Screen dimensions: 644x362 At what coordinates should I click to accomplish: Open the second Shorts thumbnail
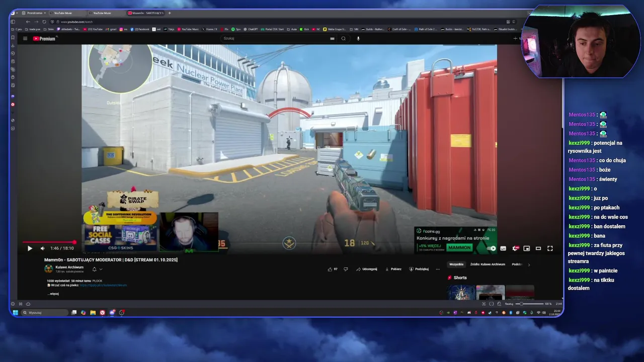pyautogui.click(x=491, y=292)
